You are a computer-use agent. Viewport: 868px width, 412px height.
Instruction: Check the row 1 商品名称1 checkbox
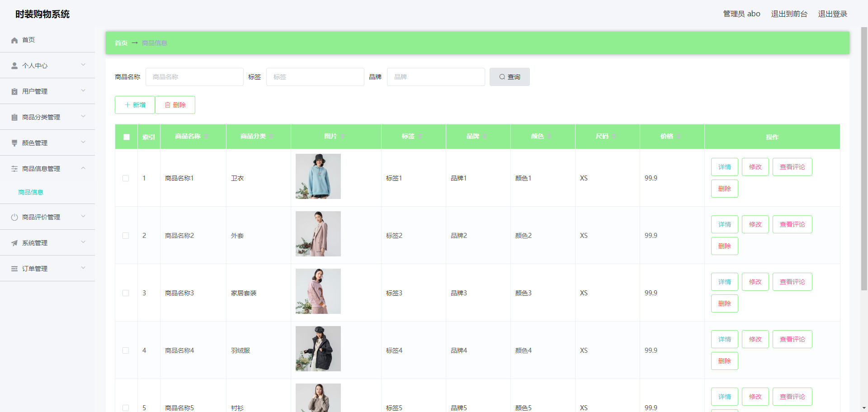pos(126,178)
